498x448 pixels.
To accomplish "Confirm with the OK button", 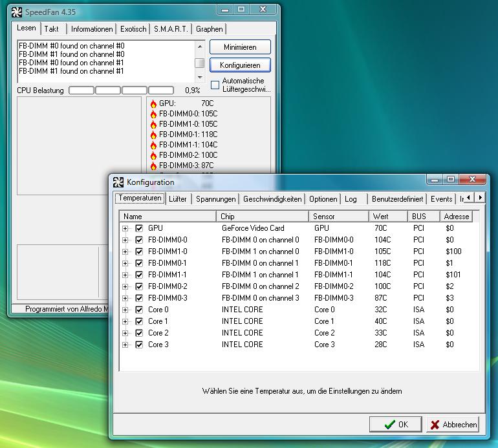I will (x=396, y=425).
